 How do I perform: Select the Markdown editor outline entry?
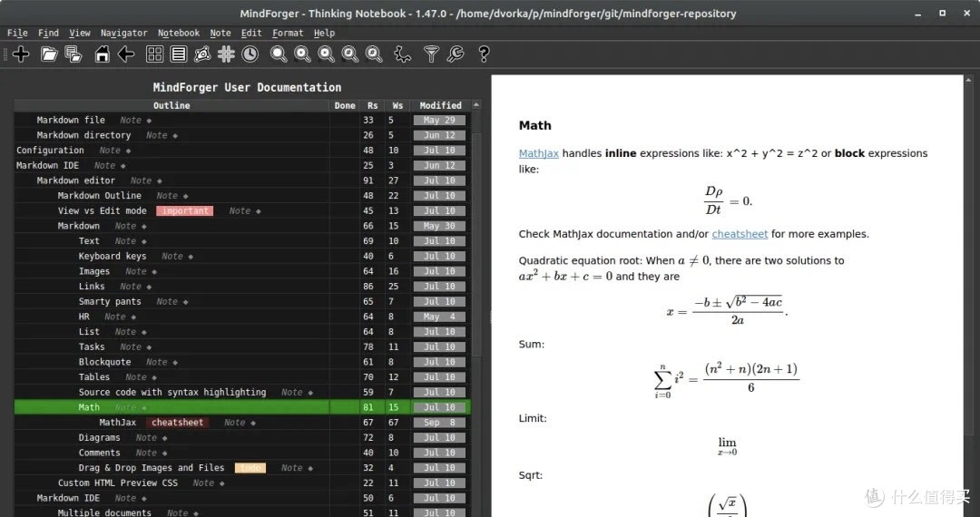(x=76, y=180)
